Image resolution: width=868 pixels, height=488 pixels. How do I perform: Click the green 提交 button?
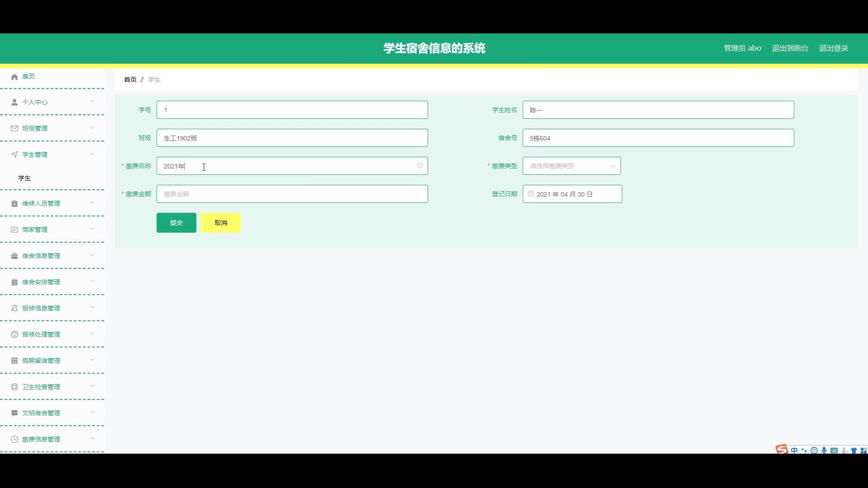[x=176, y=223]
